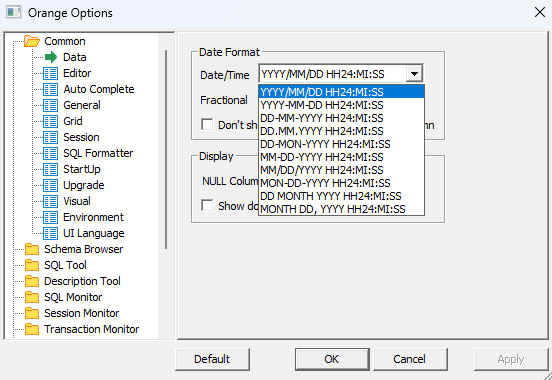Click the options tree vertical scrollbar
This screenshot has width=552, height=380.
point(166,150)
